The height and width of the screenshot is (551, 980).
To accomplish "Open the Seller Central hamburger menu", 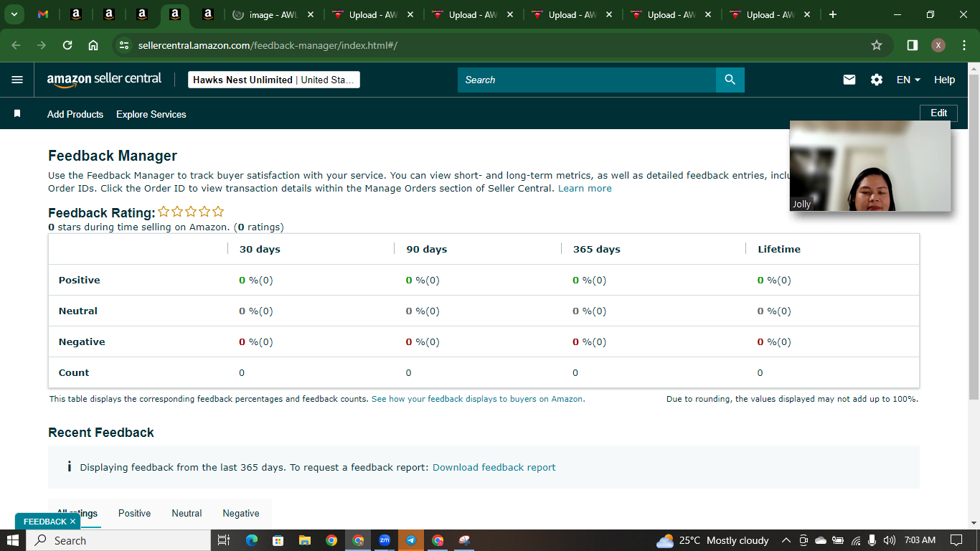I will point(17,80).
